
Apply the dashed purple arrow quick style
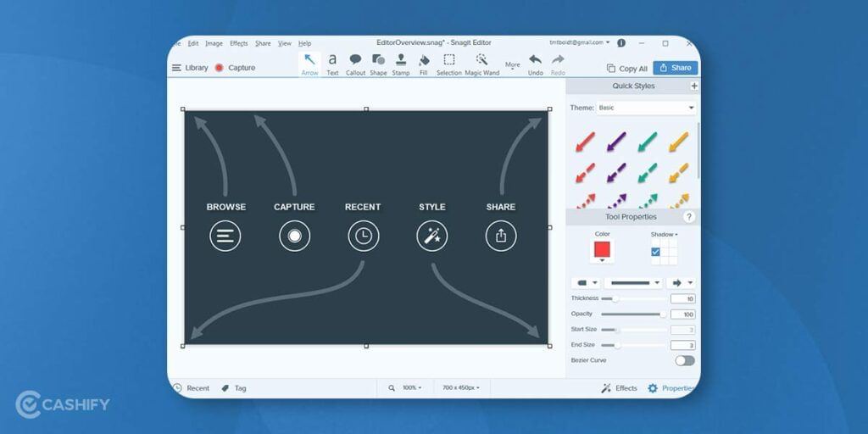616,173
